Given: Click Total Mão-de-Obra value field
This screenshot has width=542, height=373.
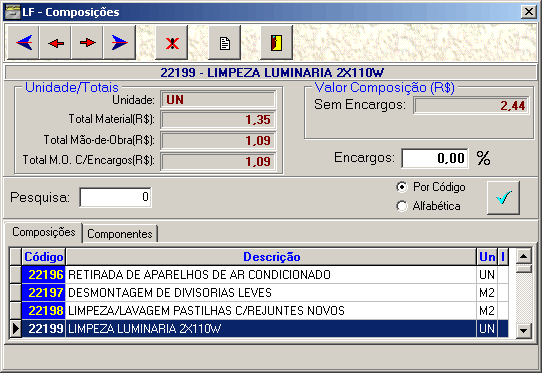Looking at the screenshot, I should (x=218, y=141).
